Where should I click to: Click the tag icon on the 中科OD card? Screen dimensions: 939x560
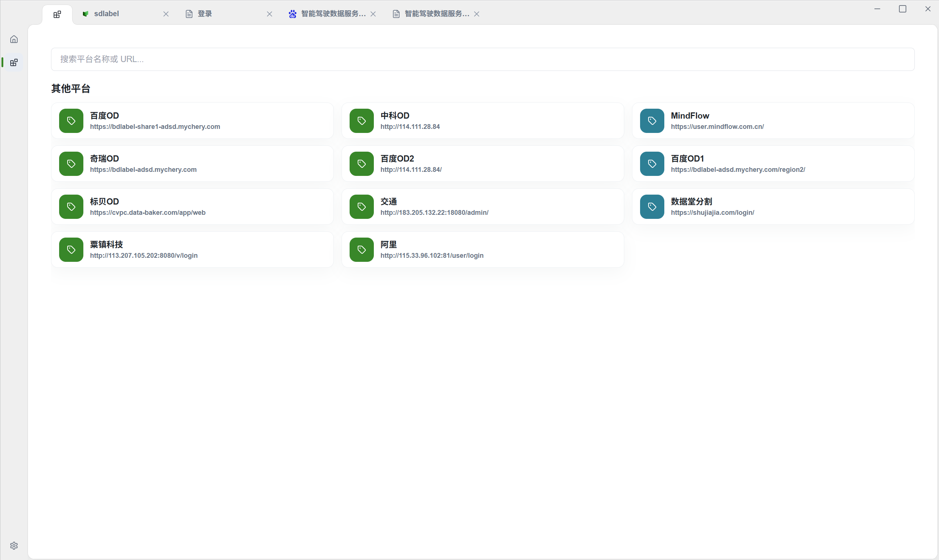[361, 121]
